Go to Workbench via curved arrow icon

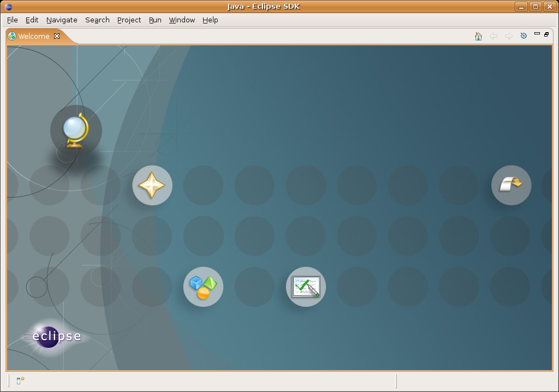click(511, 185)
